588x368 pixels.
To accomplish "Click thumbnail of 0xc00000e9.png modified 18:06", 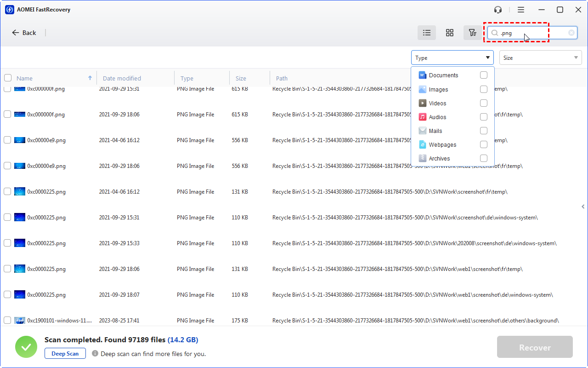I will (x=19, y=166).
